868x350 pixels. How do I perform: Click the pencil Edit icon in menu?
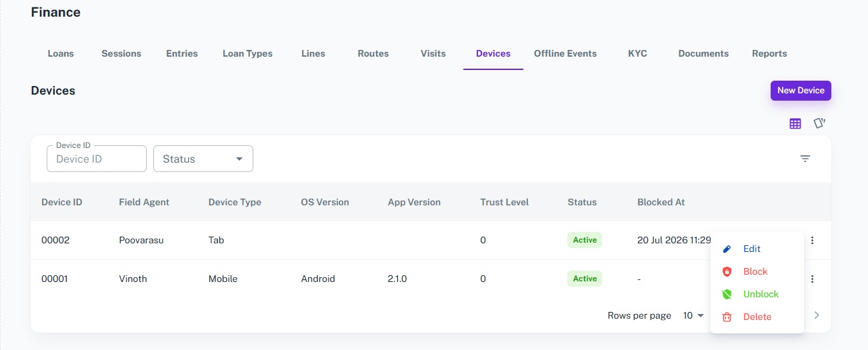coord(727,249)
